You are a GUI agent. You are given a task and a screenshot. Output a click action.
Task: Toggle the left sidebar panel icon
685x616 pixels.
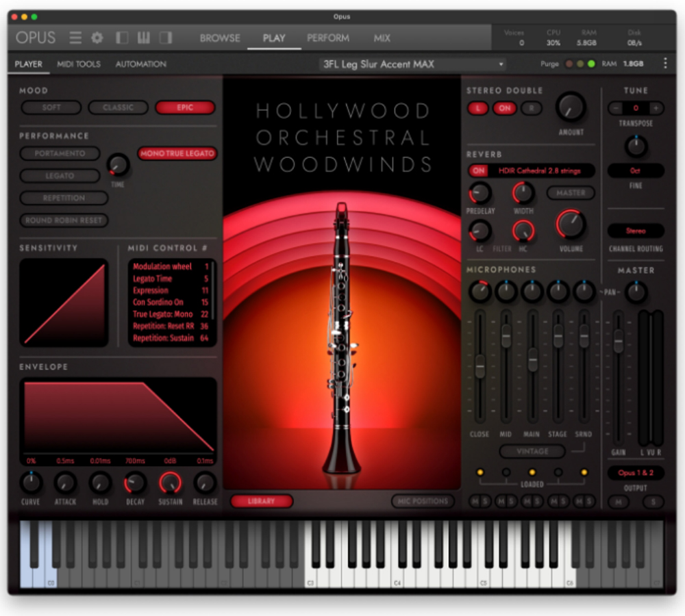pyautogui.click(x=122, y=38)
